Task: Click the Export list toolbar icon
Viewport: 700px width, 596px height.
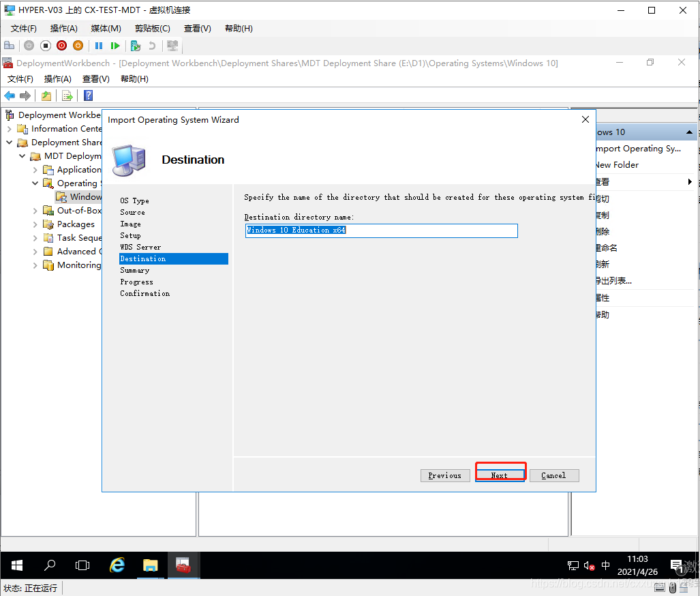Action: click(x=67, y=95)
